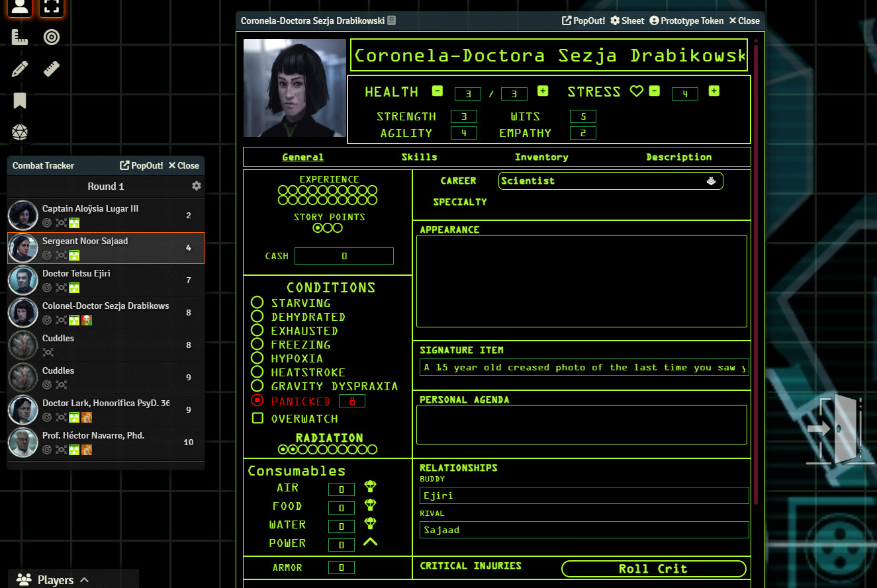Open the Journal Notes bookmark tool

[20, 101]
